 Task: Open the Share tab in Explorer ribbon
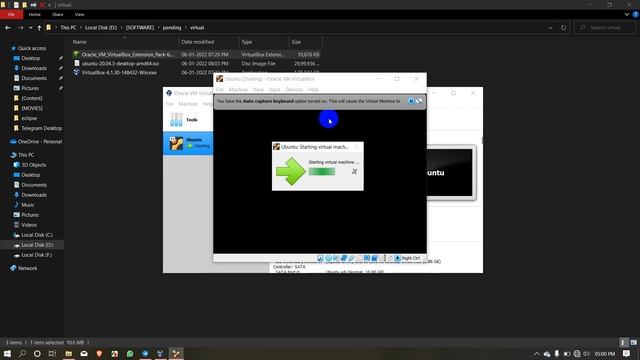click(58, 14)
